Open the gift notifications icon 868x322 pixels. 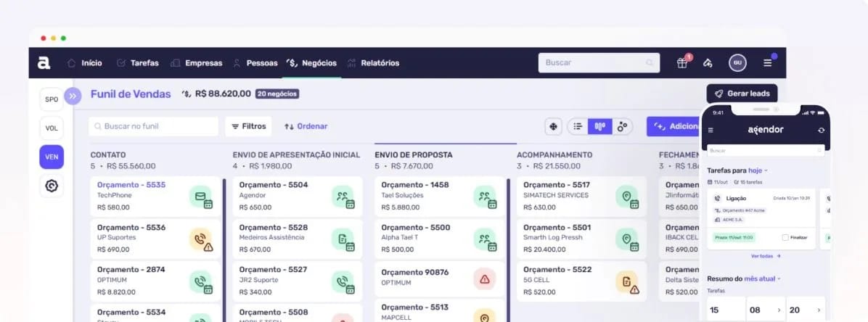682,62
